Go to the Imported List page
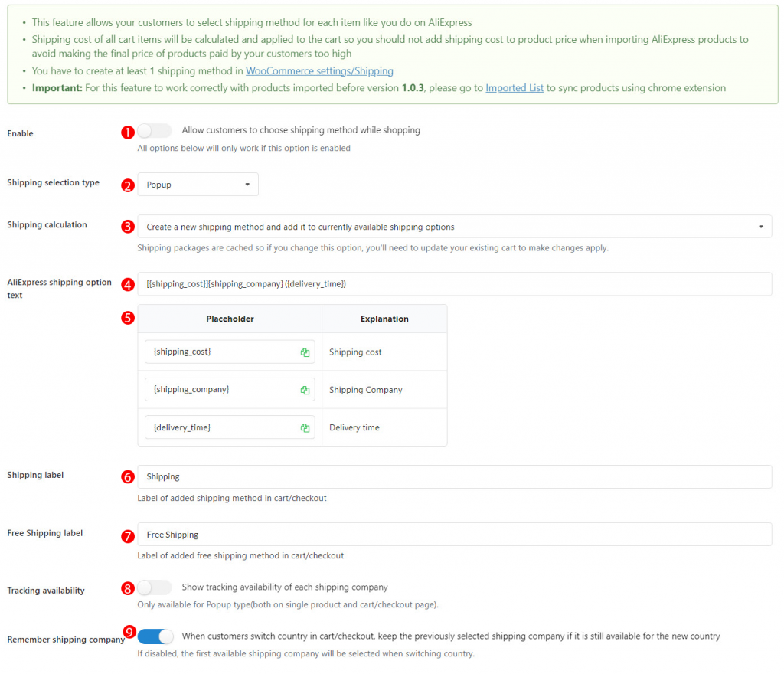 514,87
